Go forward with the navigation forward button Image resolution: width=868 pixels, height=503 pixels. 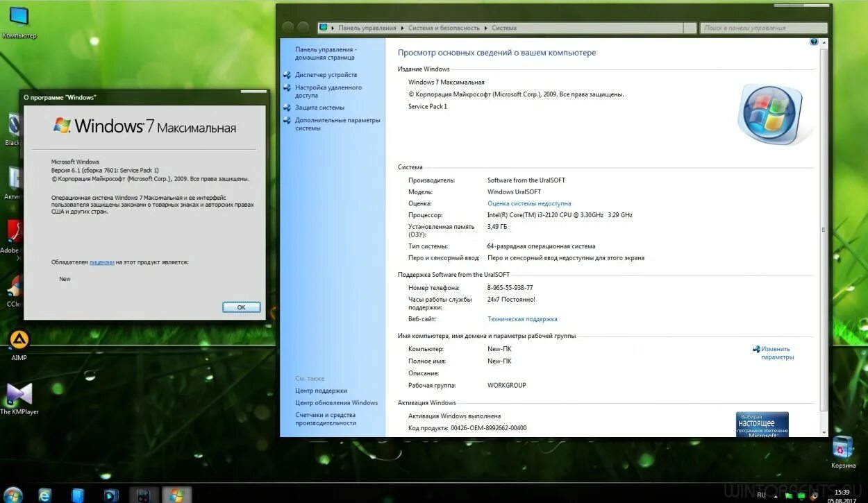[303, 28]
